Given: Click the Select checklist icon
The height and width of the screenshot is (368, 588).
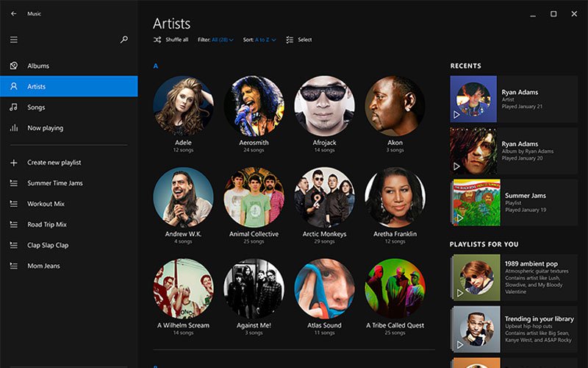Looking at the screenshot, I should 290,40.
